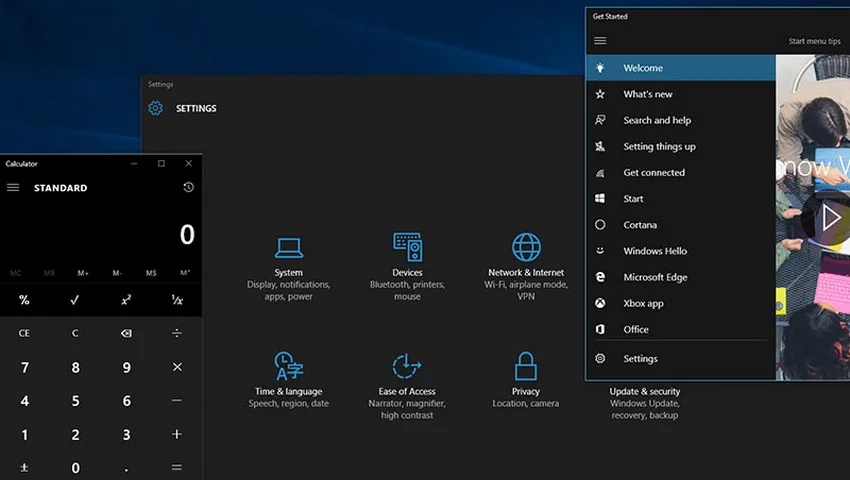
Task: Click digit 2 on Calculator keypad
Action: pos(75,434)
